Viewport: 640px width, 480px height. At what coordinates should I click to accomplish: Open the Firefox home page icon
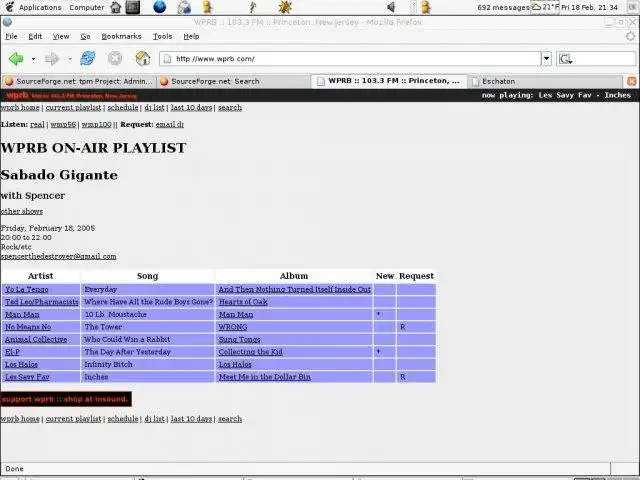[x=143, y=58]
